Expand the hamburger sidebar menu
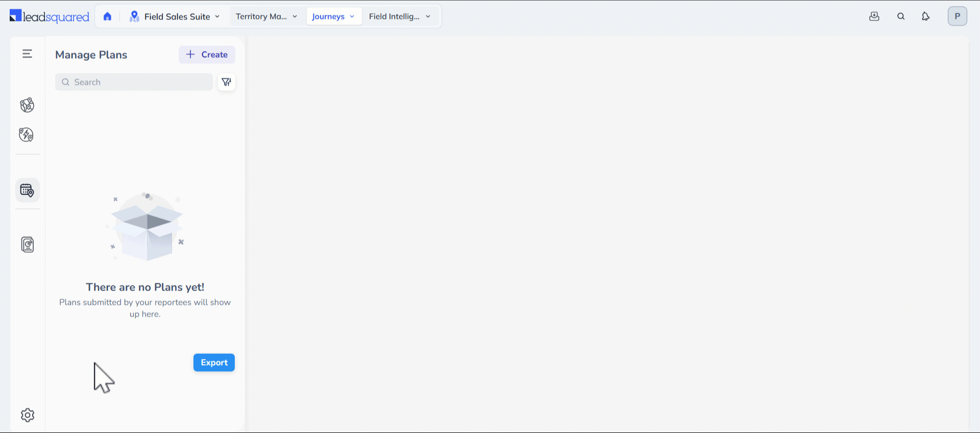 coord(27,54)
